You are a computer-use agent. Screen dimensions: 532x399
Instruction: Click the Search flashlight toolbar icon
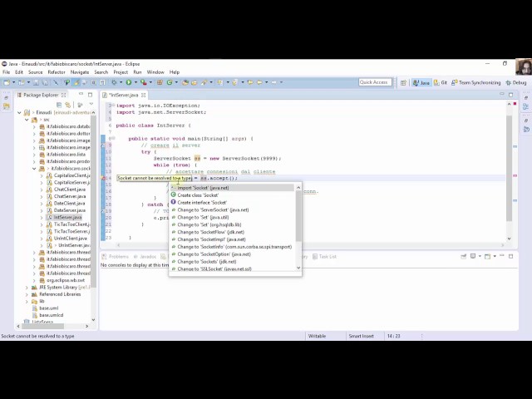tap(204, 82)
